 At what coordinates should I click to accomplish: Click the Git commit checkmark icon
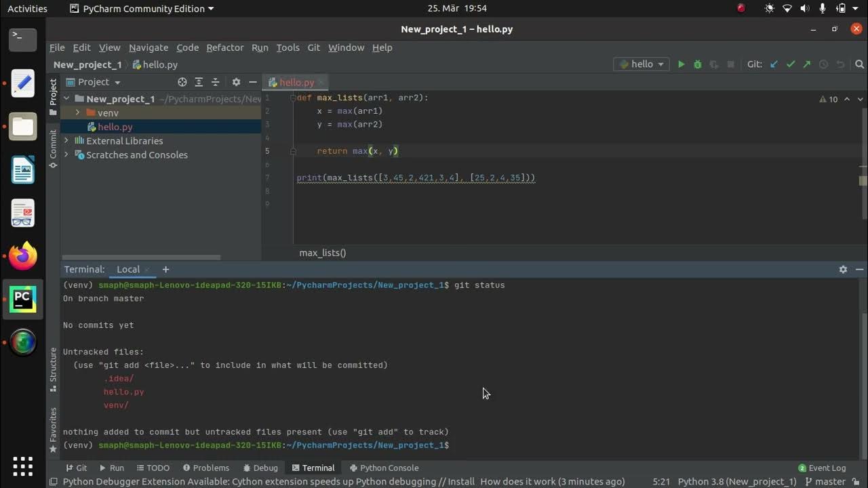tap(791, 64)
